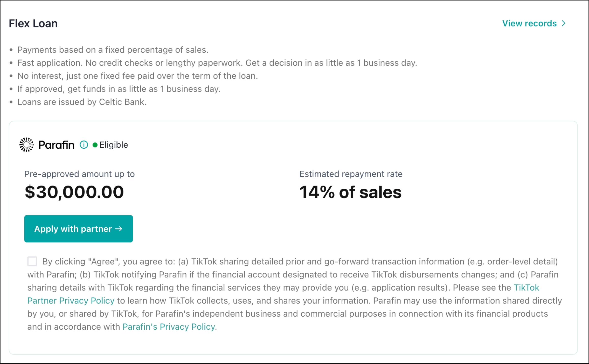Open the TikTok Partner Privacy Policy link
Image resolution: width=589 pixels, height=364 pixels.
click(x=71, y=300)
